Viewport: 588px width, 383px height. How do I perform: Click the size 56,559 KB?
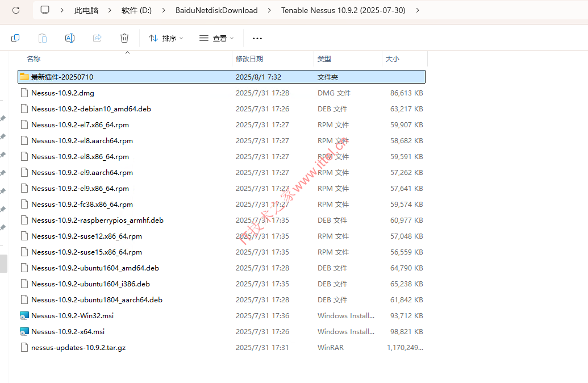click(x=407, y=252)
